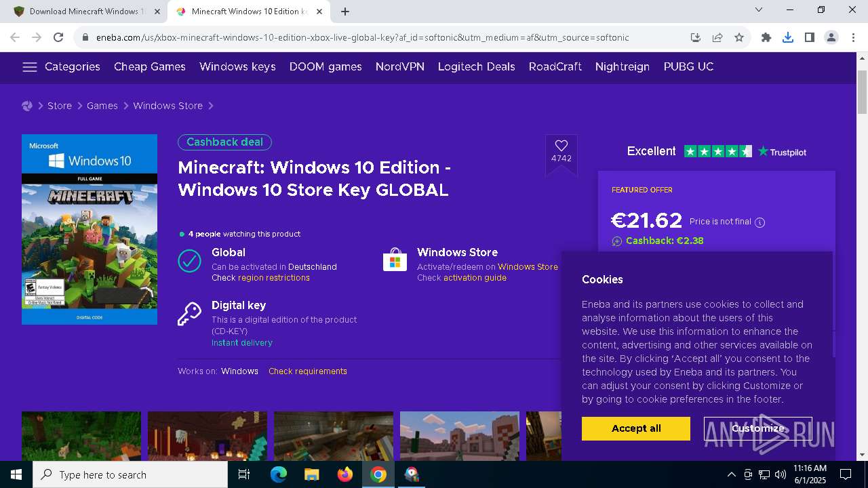The image size is (868, 488).
Task: Open File Explorer from taskbar
Action: [311, 474]
